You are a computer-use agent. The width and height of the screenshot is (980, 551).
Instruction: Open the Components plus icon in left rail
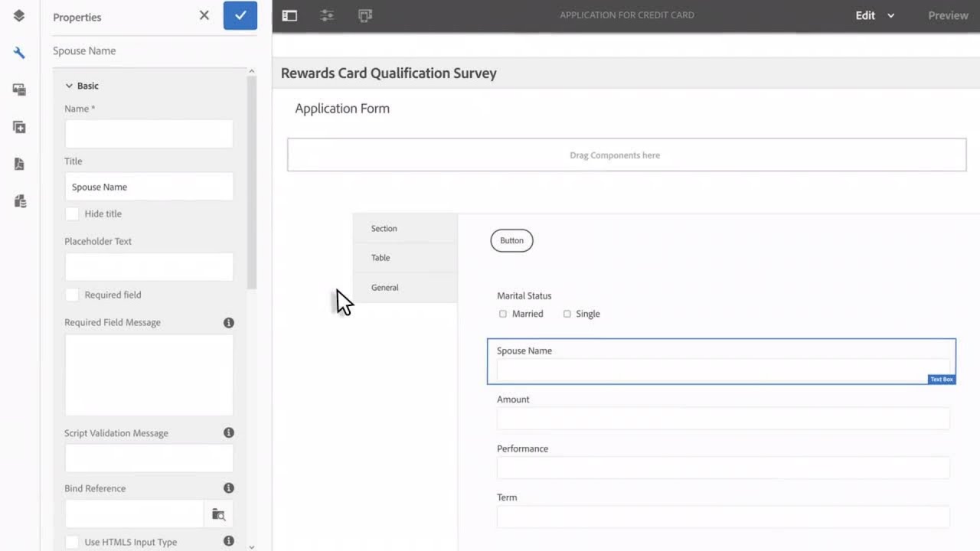click(x=19, y=127)
